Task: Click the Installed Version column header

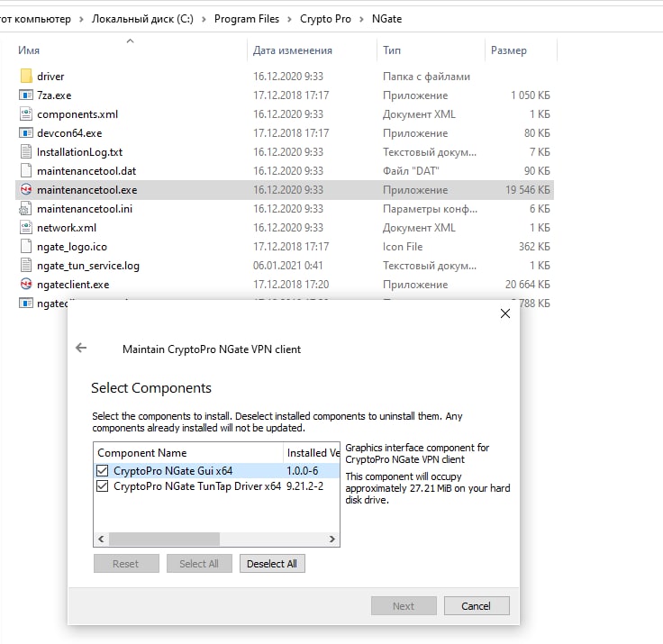Action: tap(312, 453)
